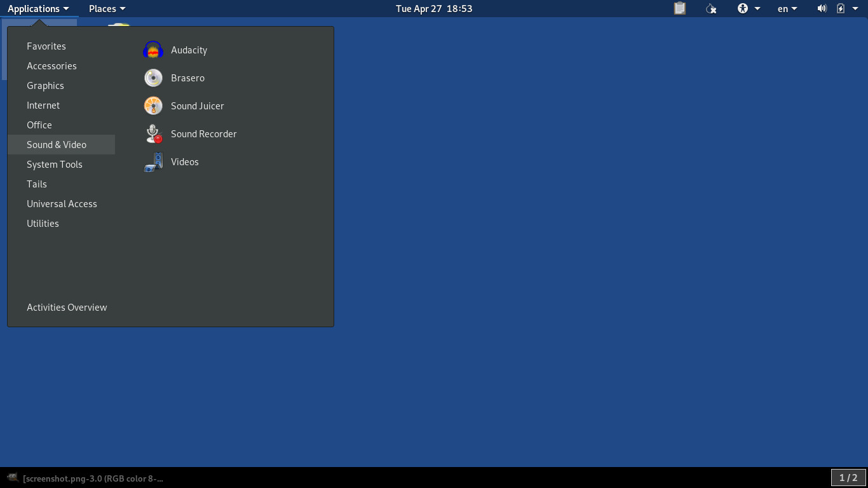The height and width of the screenshot is (488, 868).
Task: Open the Applications menu
Action: (38, 8)
